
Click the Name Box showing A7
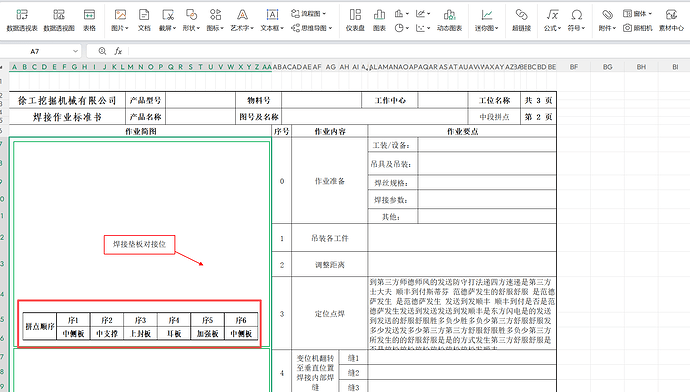pyautogui.click(x=35, y=51)
